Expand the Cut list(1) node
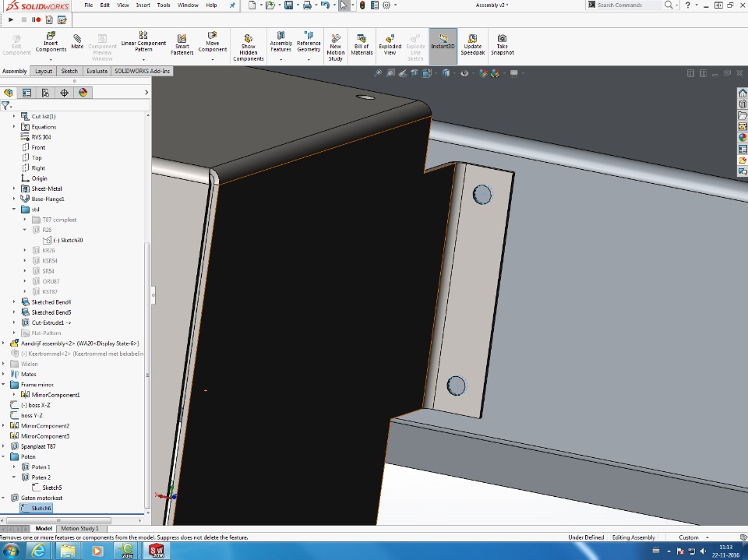 tap(14, 116)
